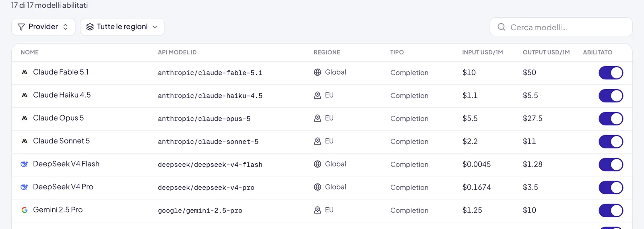Image resolution: width=644 pixels, height=229 pixels.
Task: Click the layers icon on Tutte le regioni
Action: 90,27
